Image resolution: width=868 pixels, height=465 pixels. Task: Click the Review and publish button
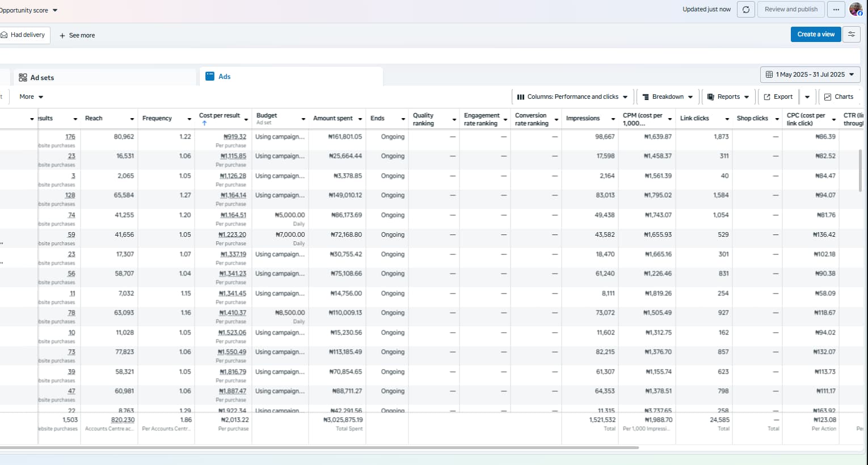coord(791,10)
